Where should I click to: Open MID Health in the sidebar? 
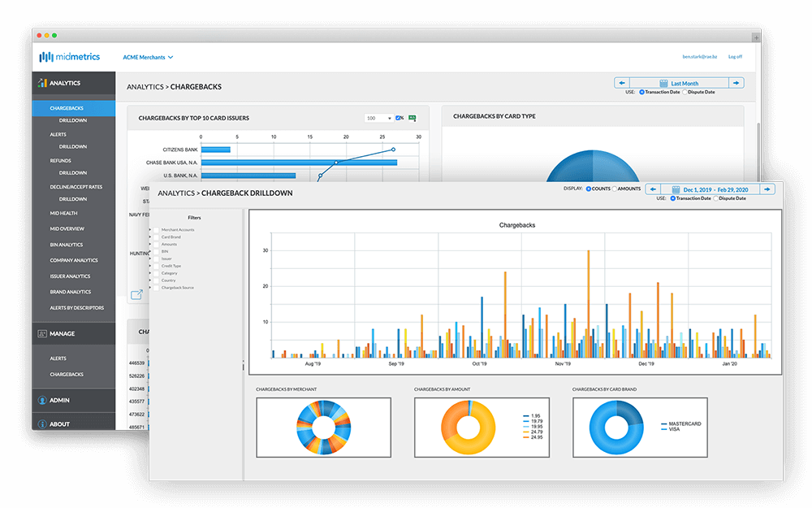[63, 213]
